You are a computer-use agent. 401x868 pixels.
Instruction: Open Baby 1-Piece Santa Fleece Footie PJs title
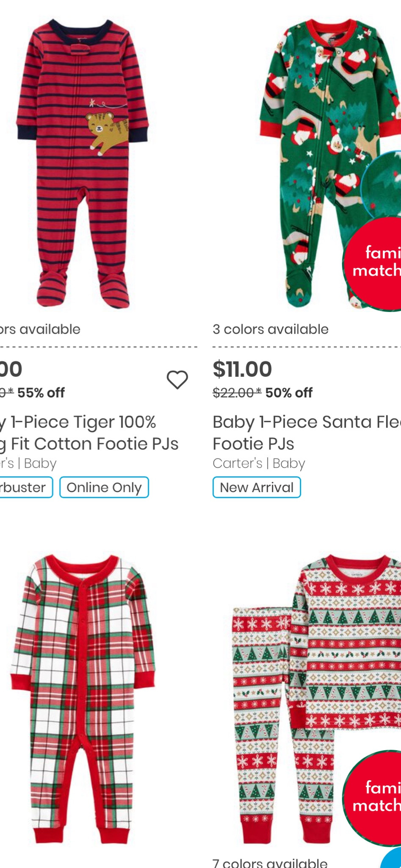pyautogui.click(x=306, y=433)
